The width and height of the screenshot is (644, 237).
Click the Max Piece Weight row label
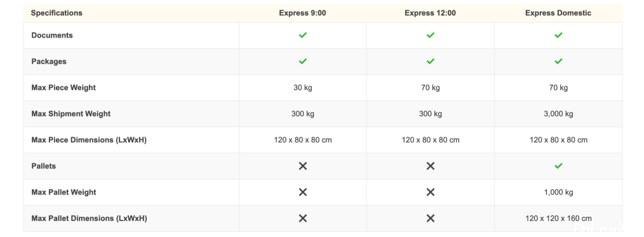point(64,88)
